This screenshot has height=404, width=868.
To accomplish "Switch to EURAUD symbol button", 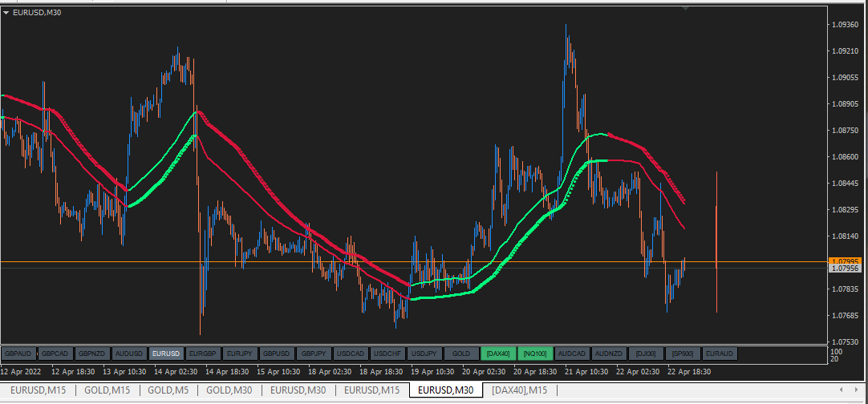I will click(x=720, y=353).
